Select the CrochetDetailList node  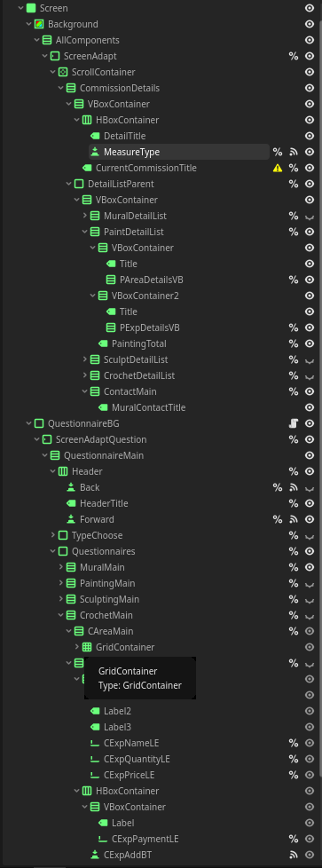[139, 375]
